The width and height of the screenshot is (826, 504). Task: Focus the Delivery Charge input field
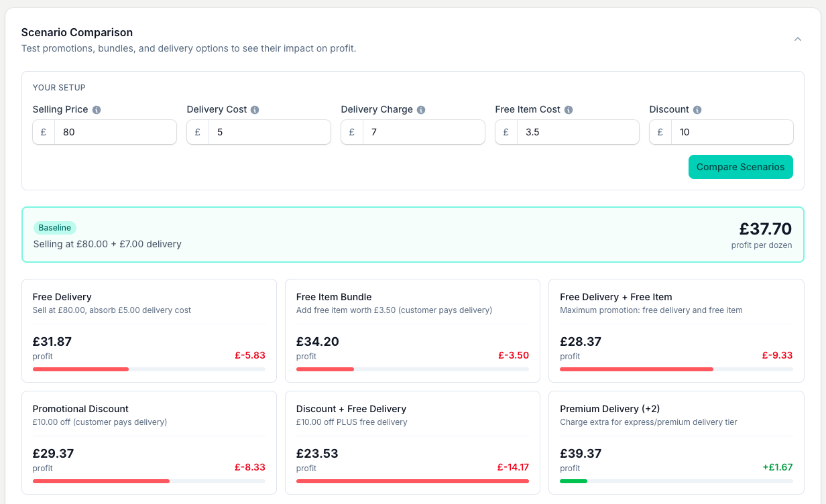tap(424, 132)
